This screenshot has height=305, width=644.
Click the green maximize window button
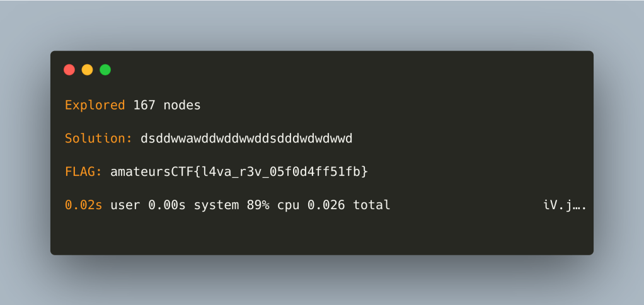tap(105, 70)
